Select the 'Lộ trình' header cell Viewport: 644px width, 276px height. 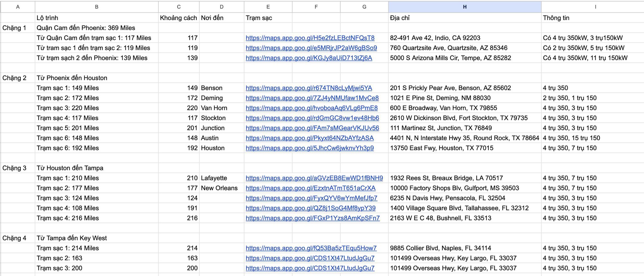click(x=97, y=18)
